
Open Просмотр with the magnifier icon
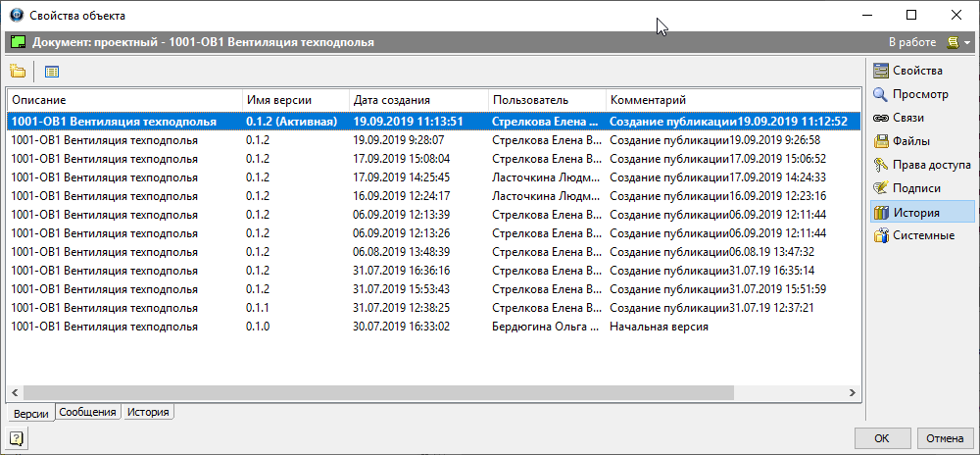[880, 94]
